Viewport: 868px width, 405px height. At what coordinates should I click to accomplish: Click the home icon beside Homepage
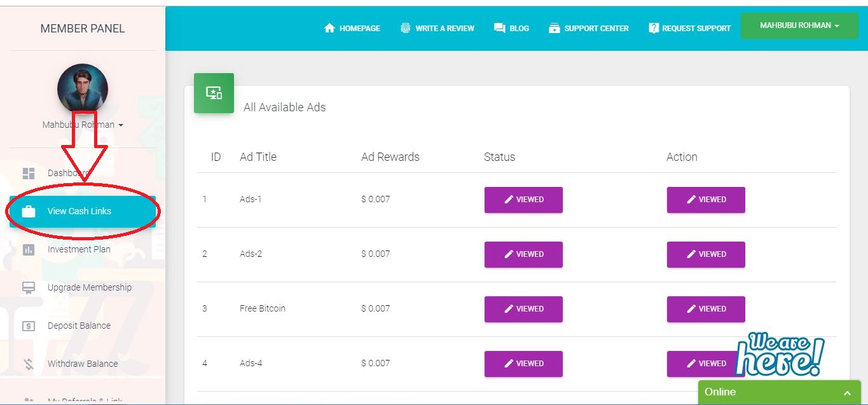tap(329, 28)
